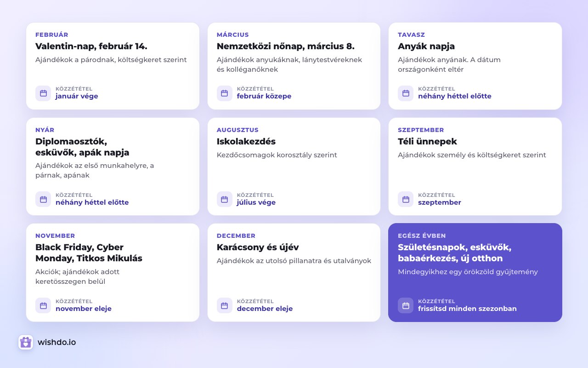Click the FEBRUÁR label

pyautogui.click(x=52, y=35)
